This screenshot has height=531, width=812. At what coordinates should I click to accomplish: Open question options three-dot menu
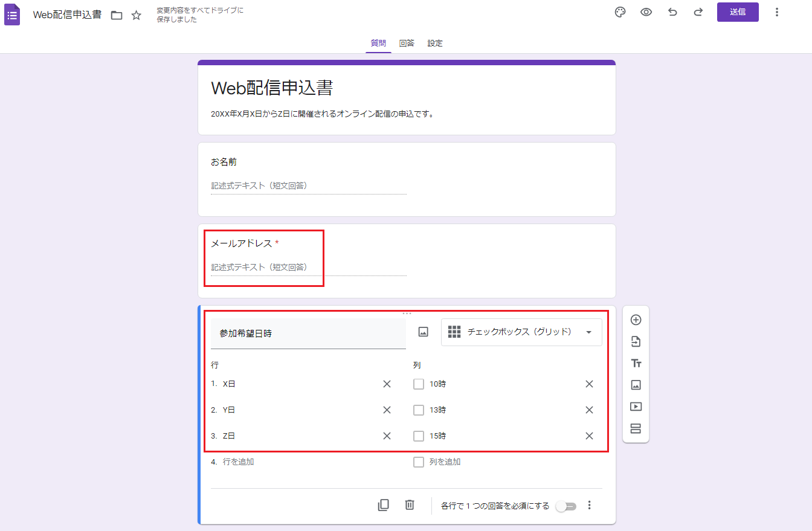590,506
